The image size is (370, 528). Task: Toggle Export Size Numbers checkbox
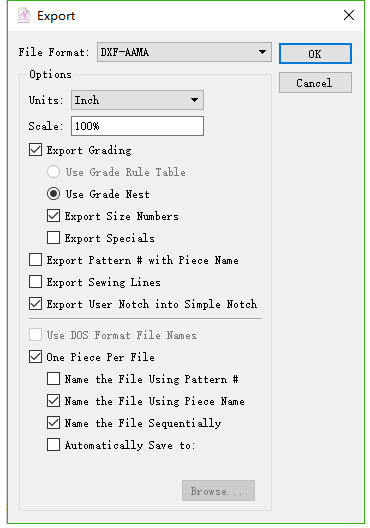tap(54, 216)
